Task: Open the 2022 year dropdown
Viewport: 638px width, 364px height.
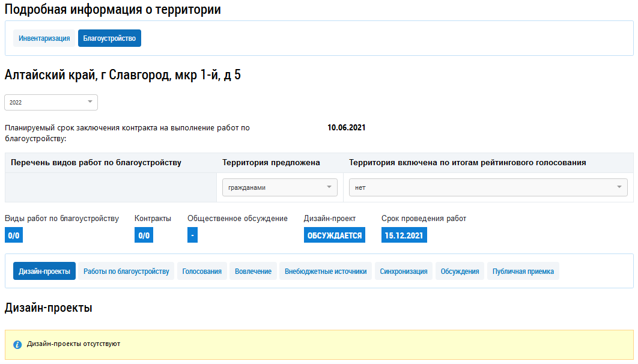Action: (x=51, y=102)
